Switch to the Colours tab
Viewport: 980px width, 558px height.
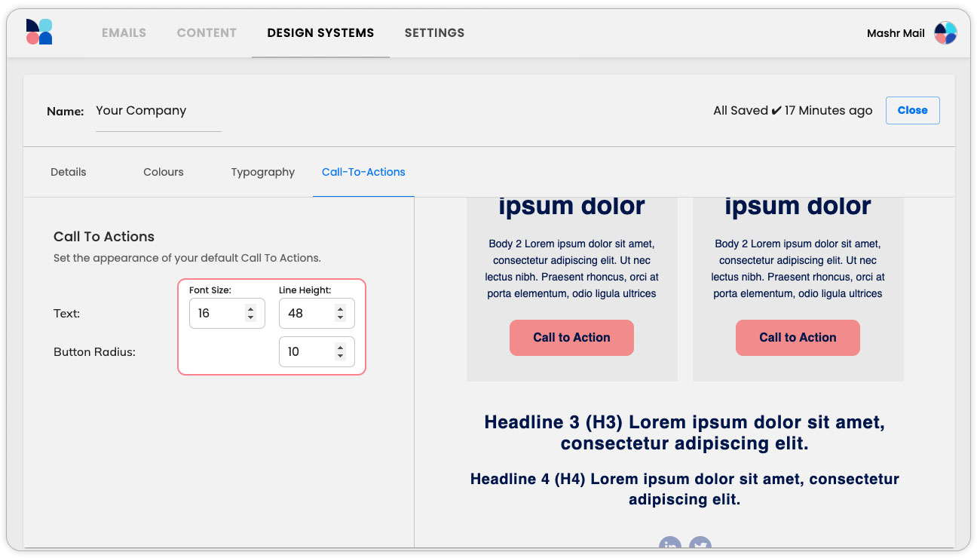click(x=164, y=172)
